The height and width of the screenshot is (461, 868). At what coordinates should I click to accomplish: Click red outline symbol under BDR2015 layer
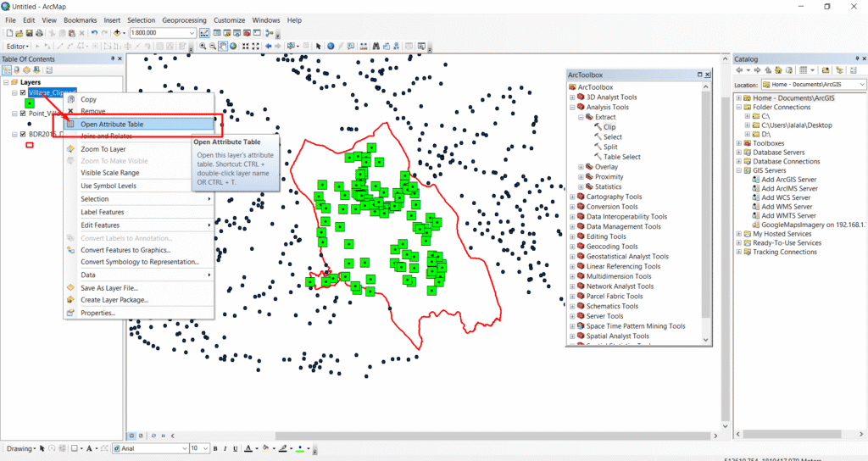[30, 145]
